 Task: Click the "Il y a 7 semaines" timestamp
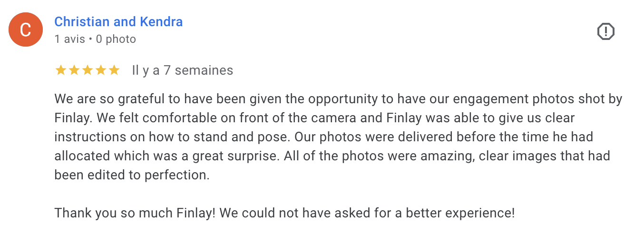pos(182,70)
